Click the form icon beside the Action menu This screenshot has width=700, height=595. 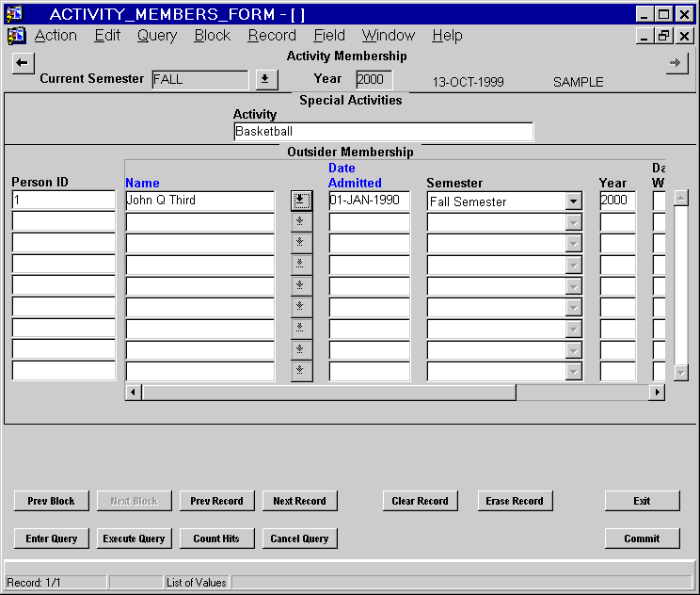click(17, 36)
